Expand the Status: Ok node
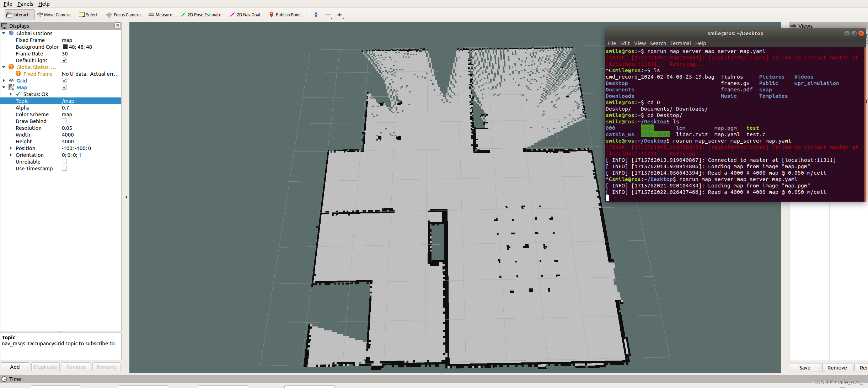868x388 pixels. point(11,94)
